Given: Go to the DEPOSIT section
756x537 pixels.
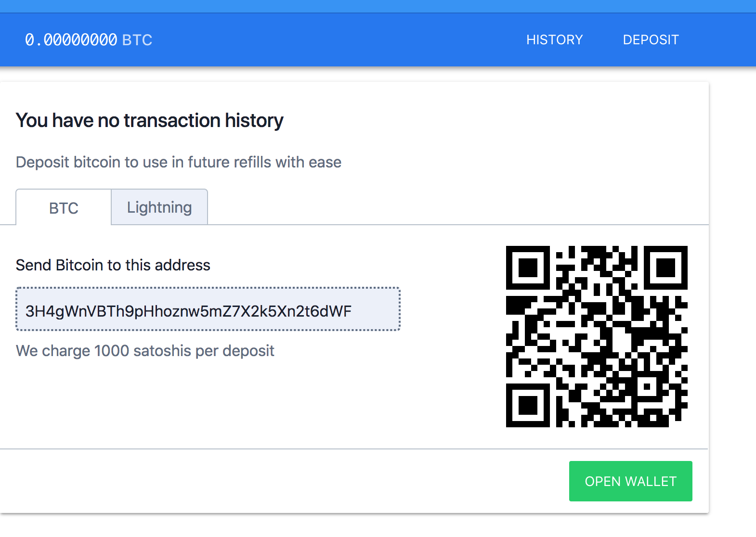Looking at the screenshot, I should click(651, 39).
